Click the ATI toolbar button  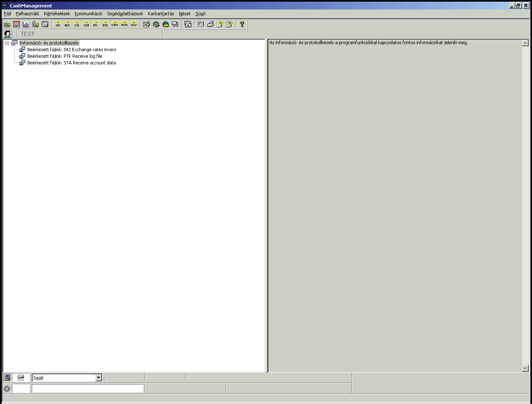[95, 24]
